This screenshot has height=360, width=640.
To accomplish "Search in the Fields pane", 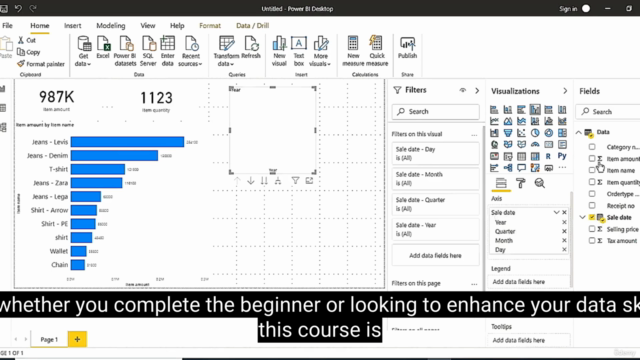I will (x=608, y=111).
